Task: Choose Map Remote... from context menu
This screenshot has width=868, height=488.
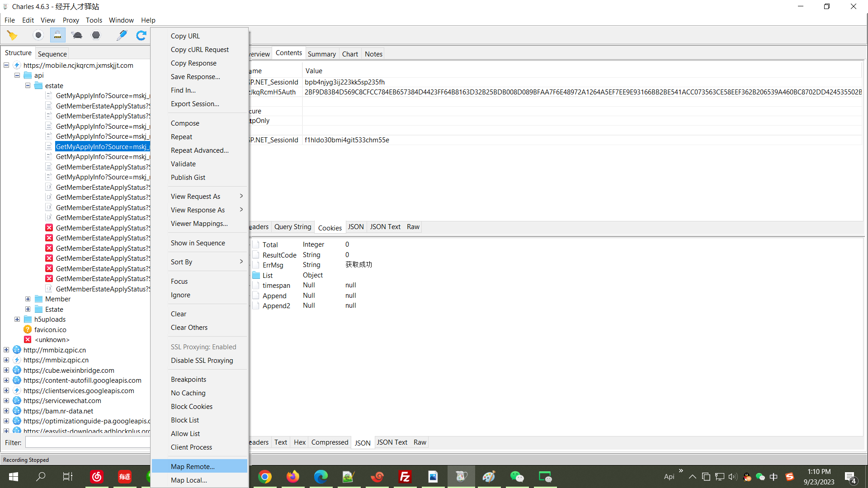Action: point(193,467)
